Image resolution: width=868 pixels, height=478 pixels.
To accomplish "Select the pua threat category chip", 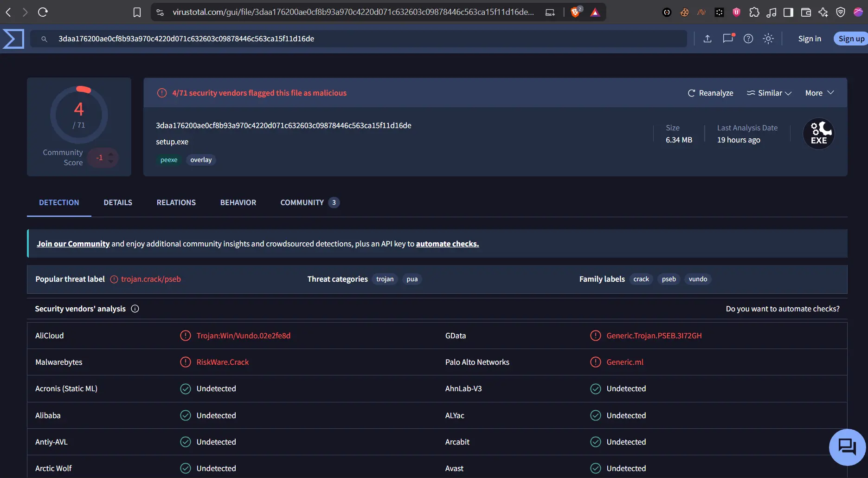I will 412,279.
